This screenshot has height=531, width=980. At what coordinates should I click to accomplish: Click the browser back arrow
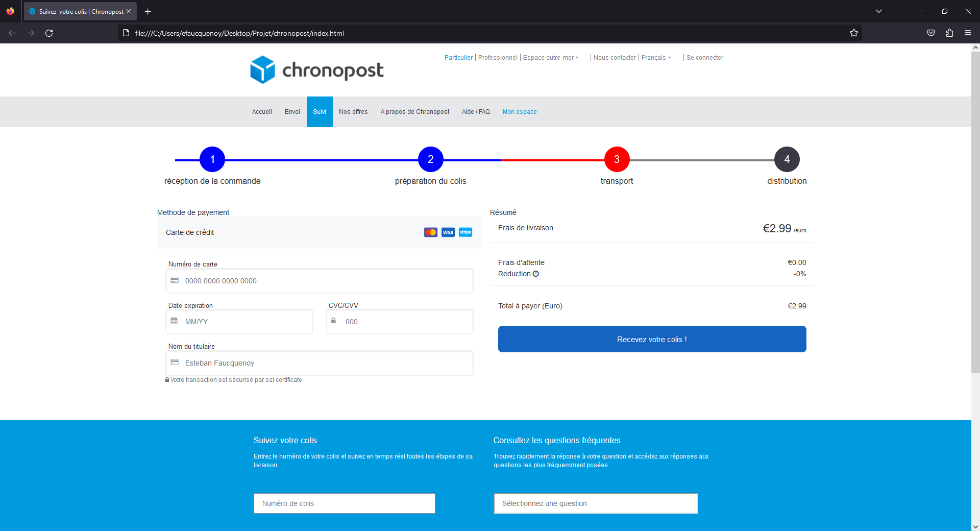click(12, 33)
